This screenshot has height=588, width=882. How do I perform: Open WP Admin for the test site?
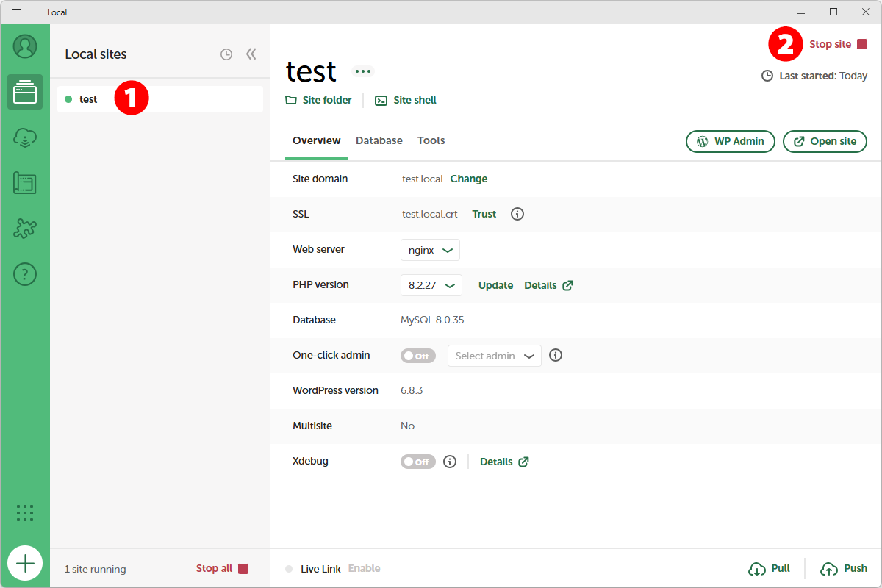730,141
